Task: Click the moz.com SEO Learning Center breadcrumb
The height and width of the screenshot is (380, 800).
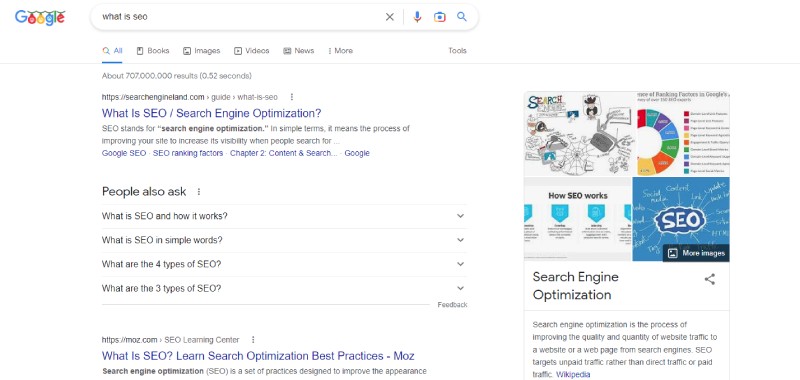Action: tap(170, 340)
